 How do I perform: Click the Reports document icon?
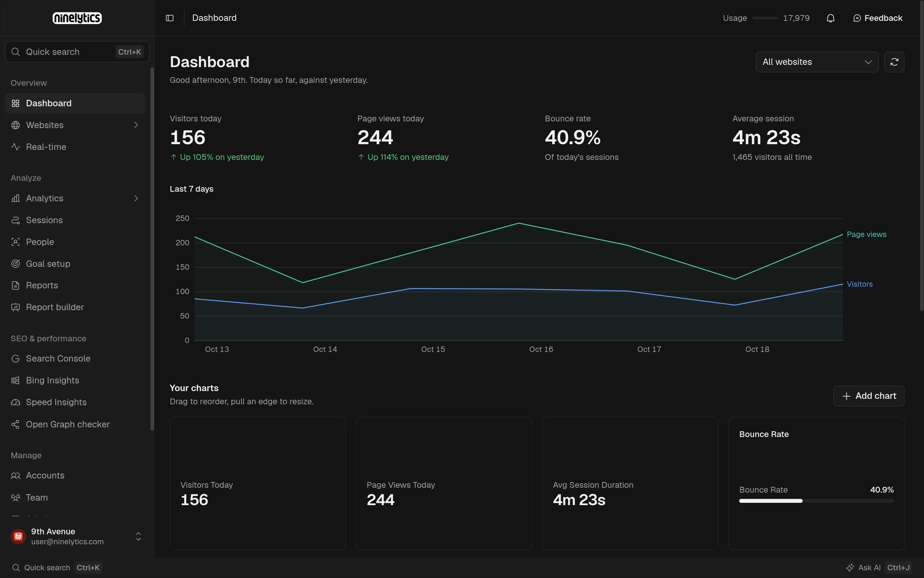[16, 285]
